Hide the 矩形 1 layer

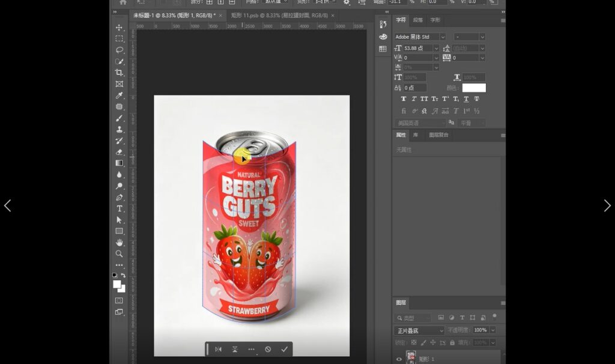click(x=399, y=359)
